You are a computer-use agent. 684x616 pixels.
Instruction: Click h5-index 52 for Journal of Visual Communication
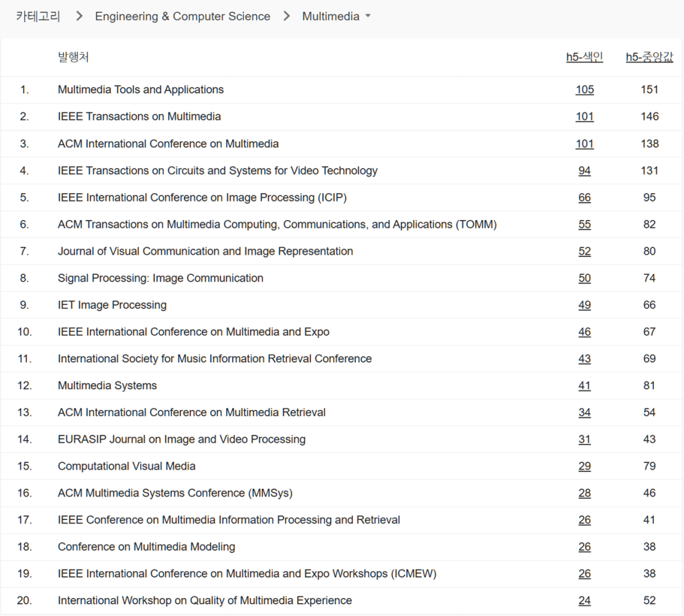point(584,251)
